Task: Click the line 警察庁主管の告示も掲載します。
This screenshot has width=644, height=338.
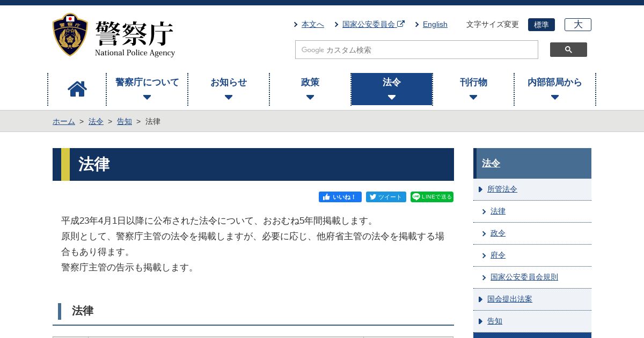Action: (x=129, y=267)
